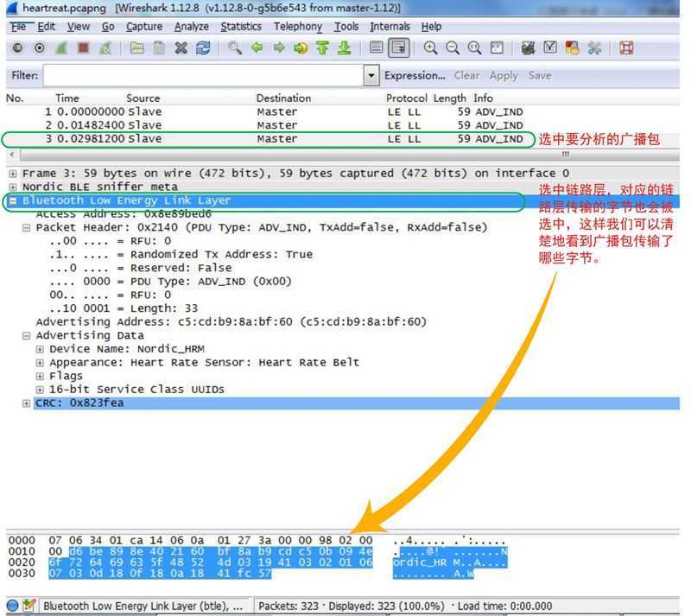Image resolution: width=691 pixels, height=616 pixels.
Task: Go back in packet history
Action: pos(257,48)
